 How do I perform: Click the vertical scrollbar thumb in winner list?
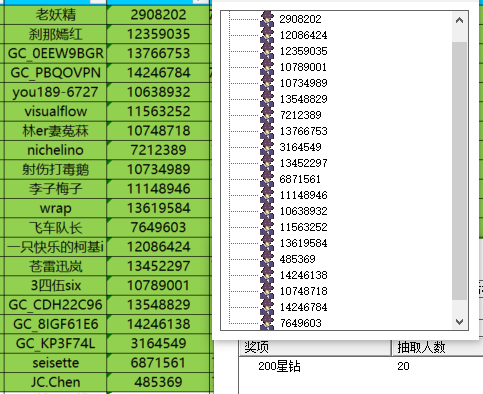click(x=459, y=171)
